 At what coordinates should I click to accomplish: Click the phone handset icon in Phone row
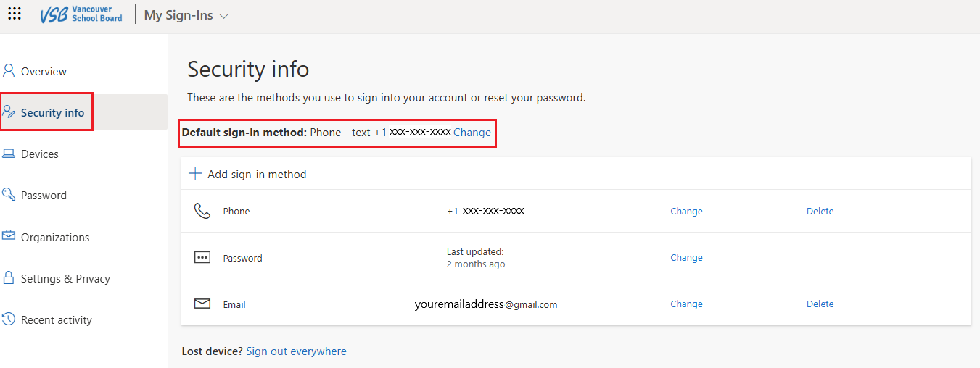(x=202, y=211)
